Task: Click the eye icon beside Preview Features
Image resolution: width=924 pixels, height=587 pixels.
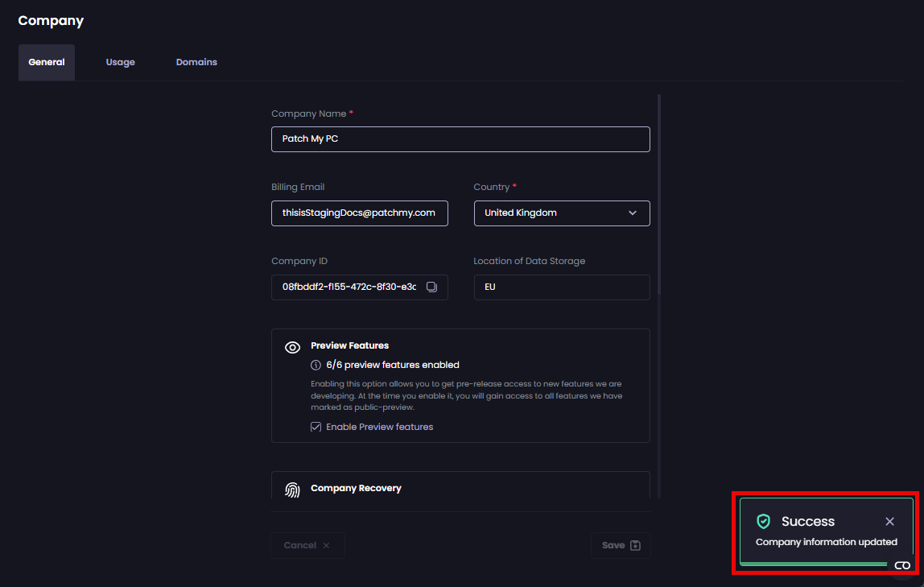Action: 292,346
